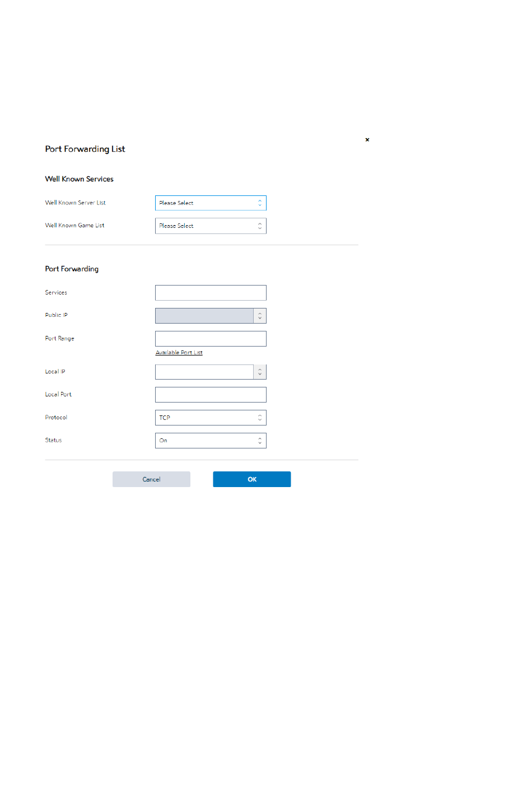Close the Port Forwarding List dialog
532x795 pixels.
367,139
